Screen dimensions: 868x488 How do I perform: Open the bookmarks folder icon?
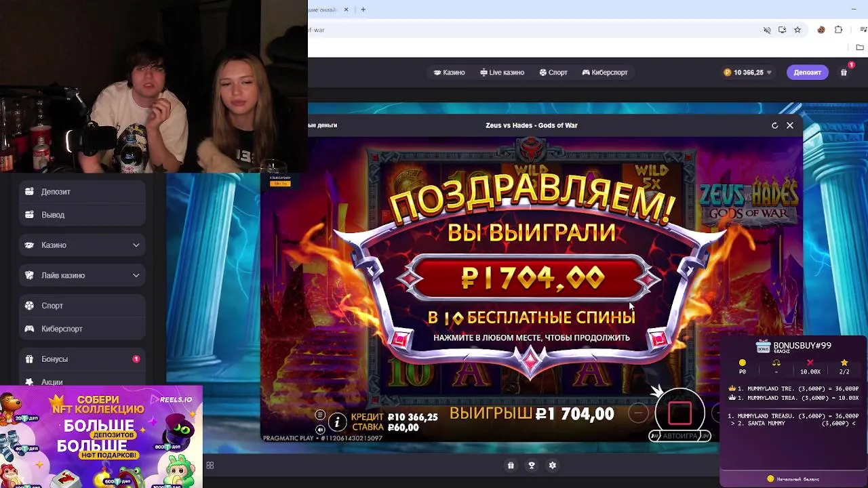tap(860, 47)
